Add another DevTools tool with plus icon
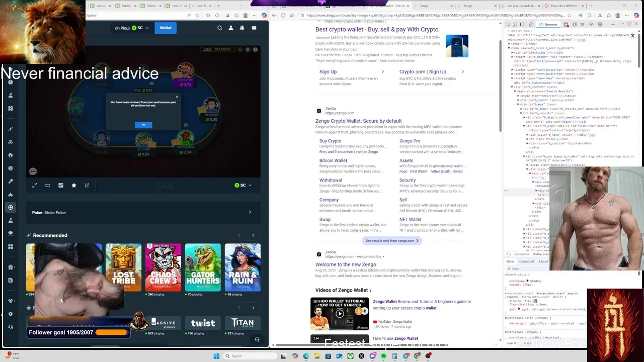Viewport: 644px width, 362px height. 613,25
